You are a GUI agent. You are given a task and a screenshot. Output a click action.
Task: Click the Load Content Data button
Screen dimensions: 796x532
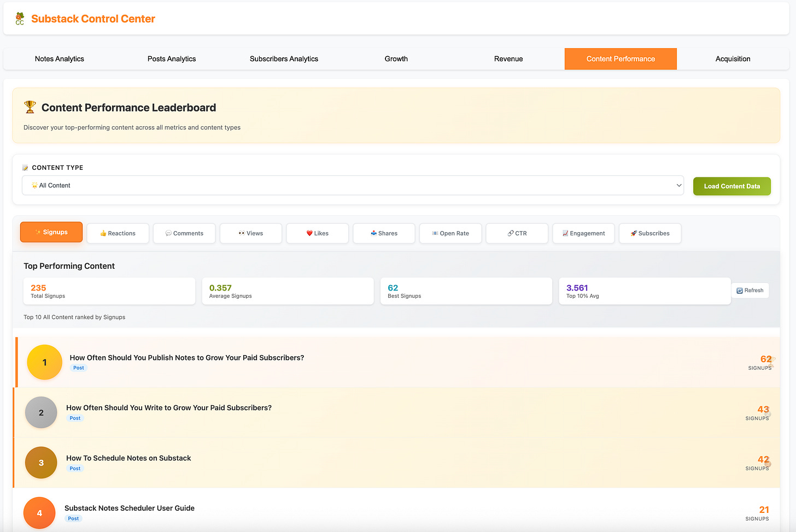coord(732,186)
